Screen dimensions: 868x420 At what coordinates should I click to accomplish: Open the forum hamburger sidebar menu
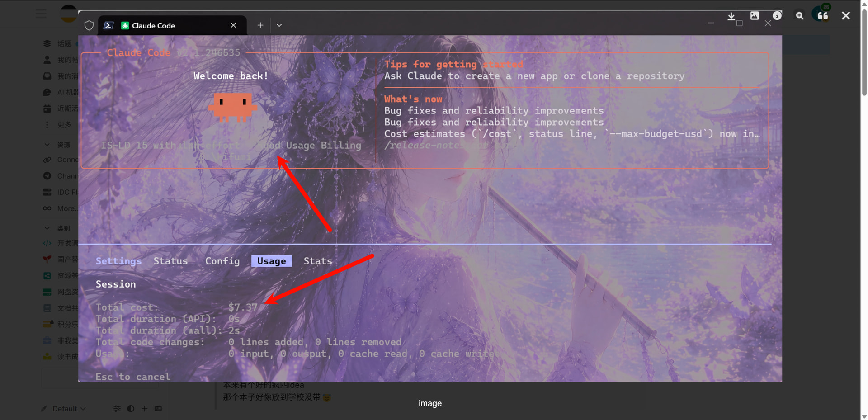point(41,14)
